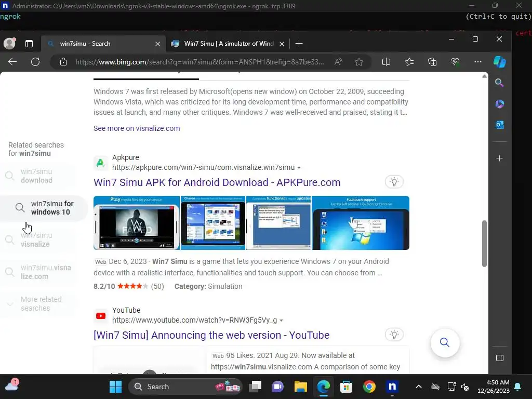This screenshot has height=399, width=532.
Task: Open sidebar search magnifier icon
Action: point(499,83)
